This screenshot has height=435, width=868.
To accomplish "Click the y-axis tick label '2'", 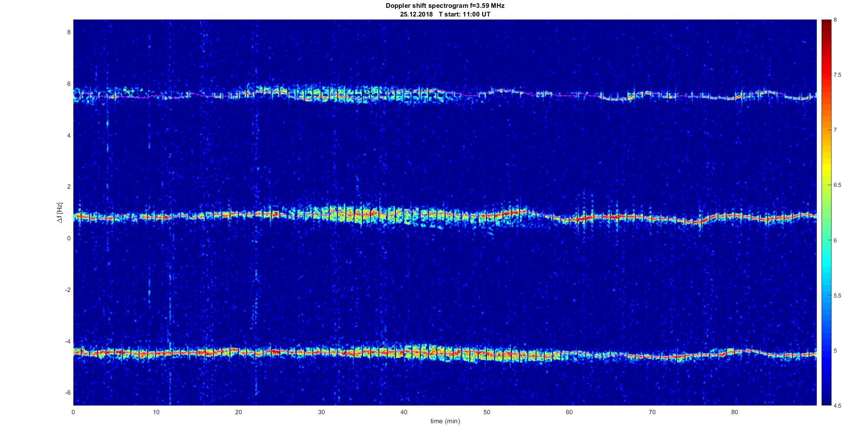I will point(69,187).
